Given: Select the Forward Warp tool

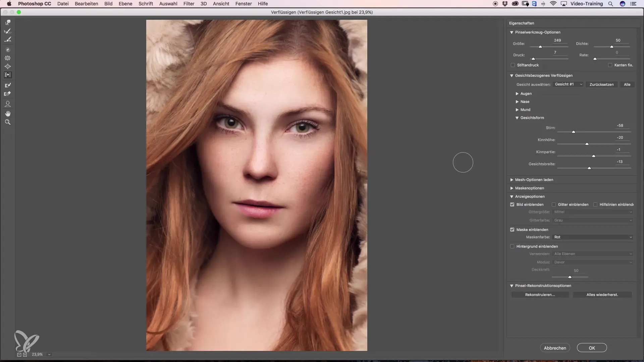Looking at the screenshot, I should [x=8, y=22].
